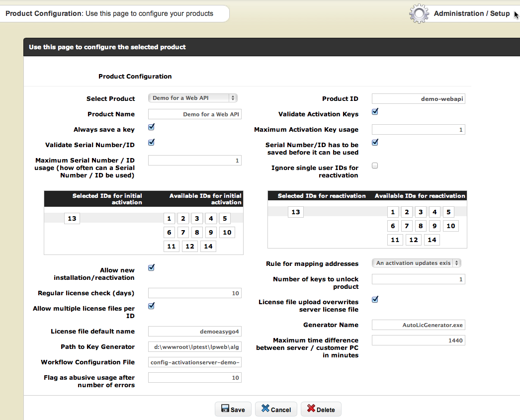Click Regular license check (days) field

(195, 293)
